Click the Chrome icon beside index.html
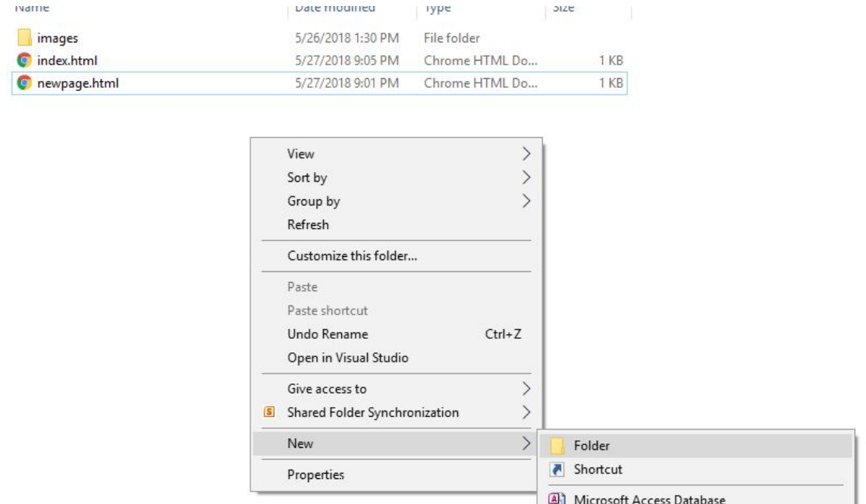 (24, 60)
